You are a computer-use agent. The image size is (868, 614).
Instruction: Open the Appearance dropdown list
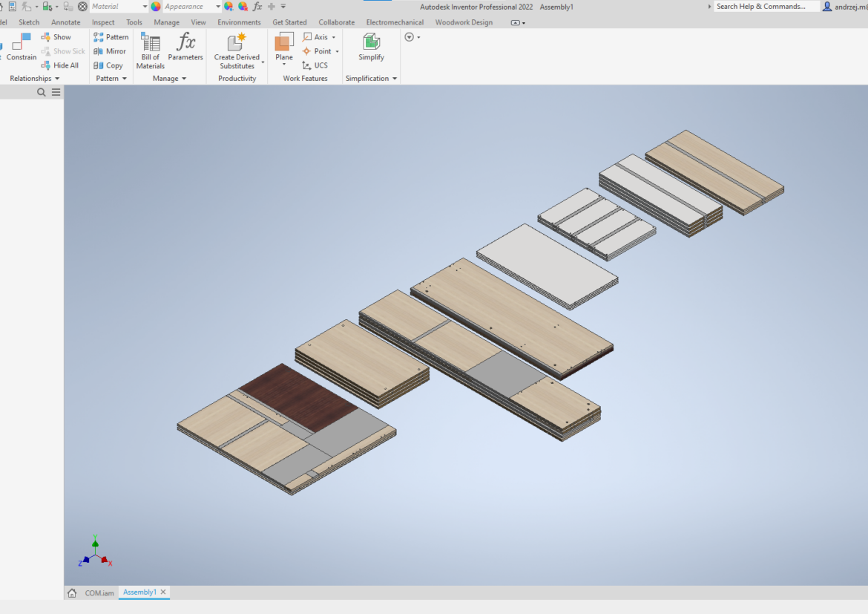(218, 7)
